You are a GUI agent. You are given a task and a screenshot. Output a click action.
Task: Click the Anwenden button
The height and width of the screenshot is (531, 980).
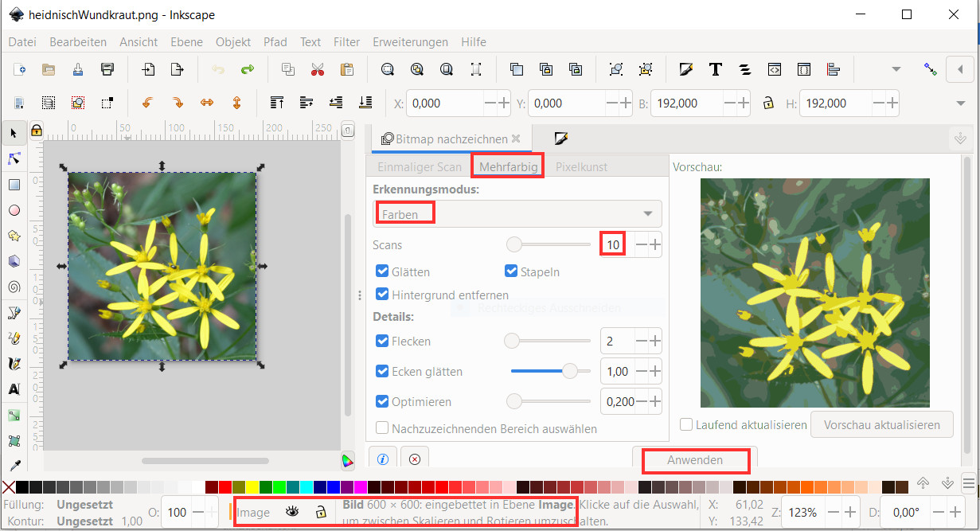[x=695, y=460]
